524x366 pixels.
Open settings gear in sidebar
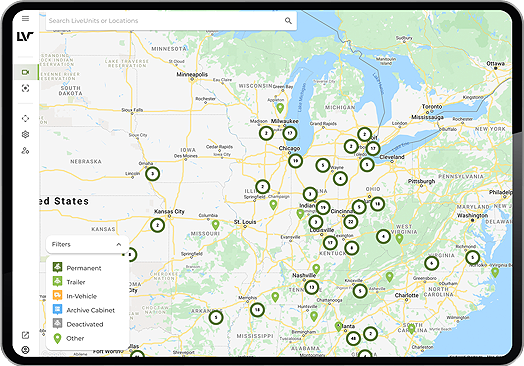tap(25, 134)
